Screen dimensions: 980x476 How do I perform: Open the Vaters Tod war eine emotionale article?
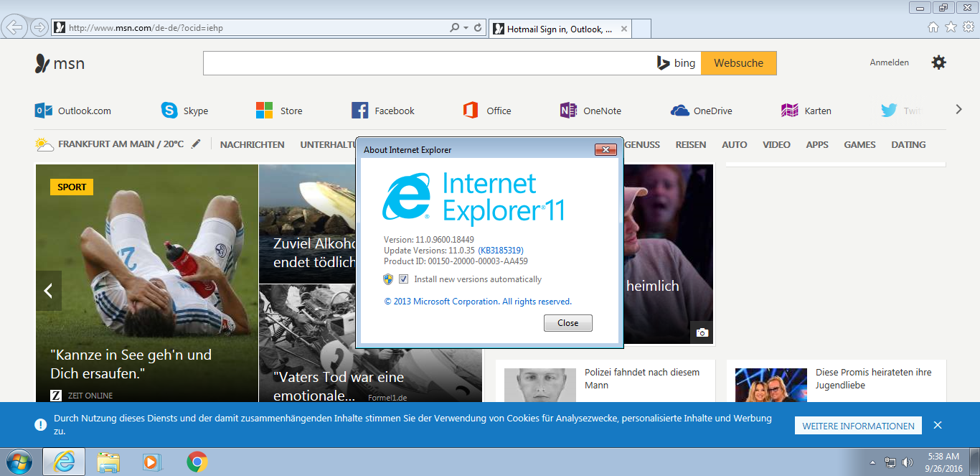pos(339,386)
